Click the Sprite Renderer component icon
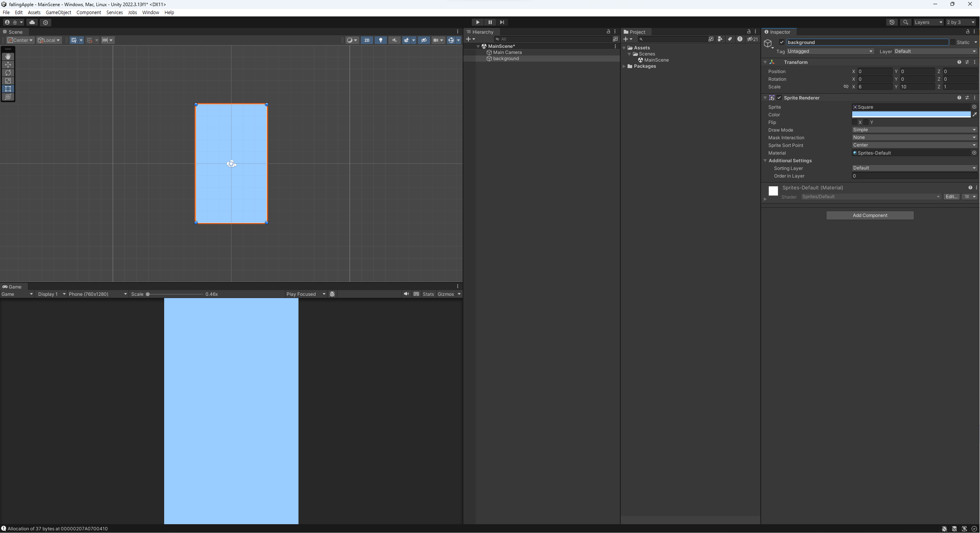Viewport: 980px width, 533px height. coord(772,97)
